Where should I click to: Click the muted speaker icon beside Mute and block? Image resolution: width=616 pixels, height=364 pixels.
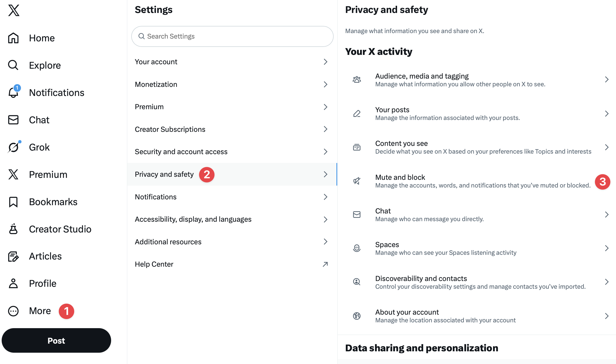pos(357,181)
